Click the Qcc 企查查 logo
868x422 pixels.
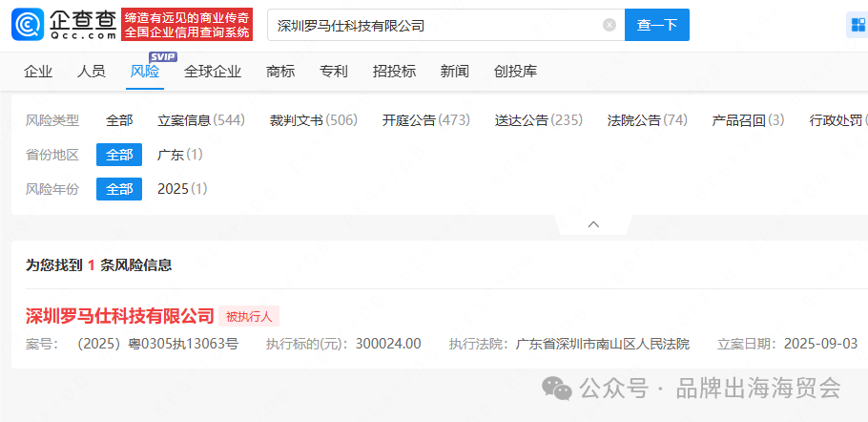click(x=65, y=25)
